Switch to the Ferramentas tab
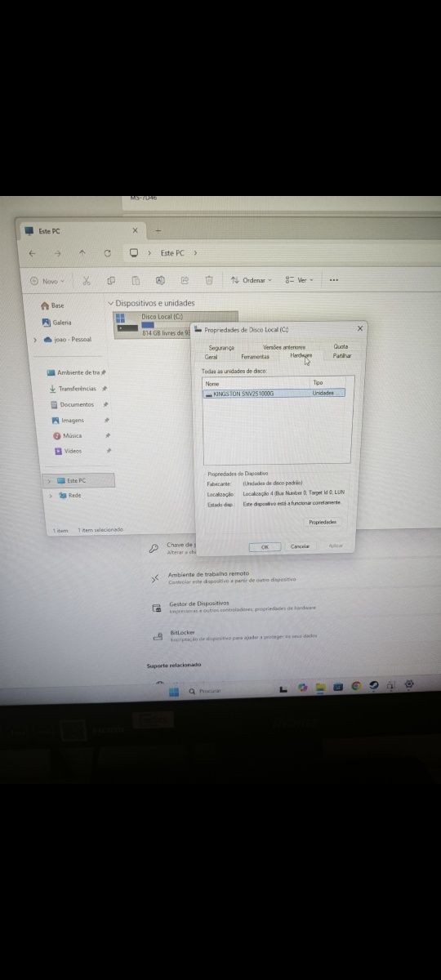The height and width of the screenshot is (980, 441). 255,357
